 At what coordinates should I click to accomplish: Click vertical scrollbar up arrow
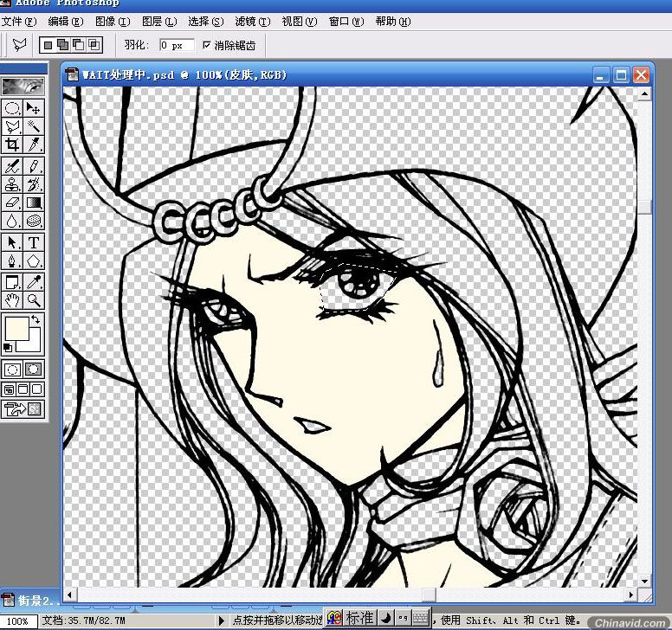pos(644,93)
